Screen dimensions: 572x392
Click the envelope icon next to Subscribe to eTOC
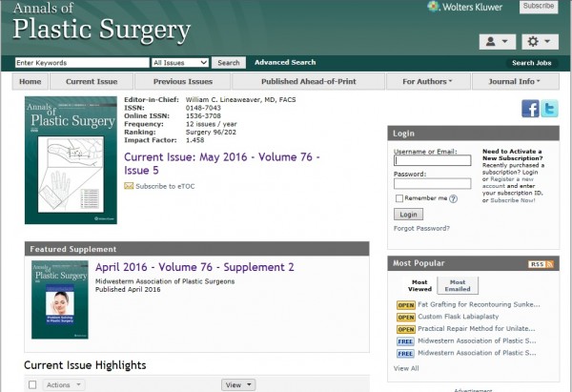coord(129,186)
